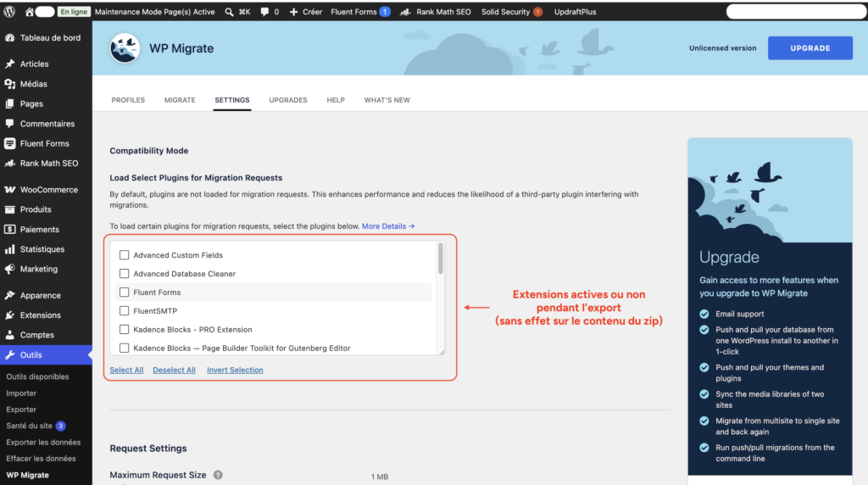This screenshot has width=868, height=485.
Task: Open the More Details link
Action: click(388, 226)
